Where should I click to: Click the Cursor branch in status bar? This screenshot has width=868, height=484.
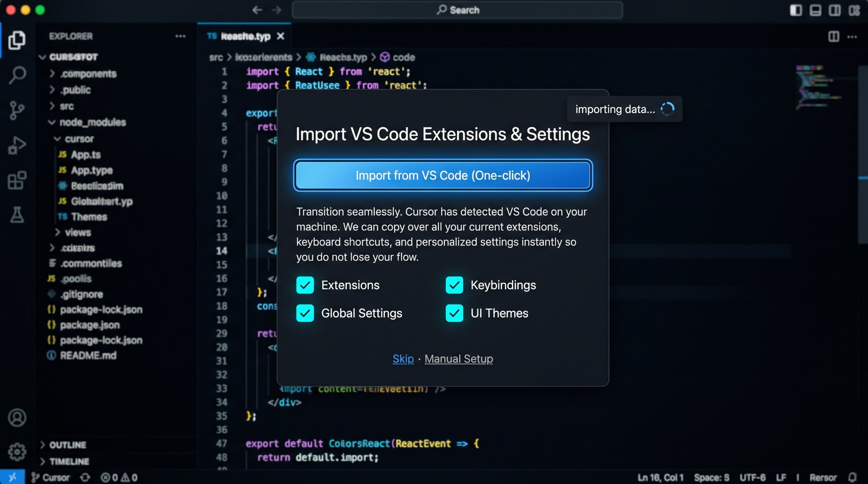[50, 477]
